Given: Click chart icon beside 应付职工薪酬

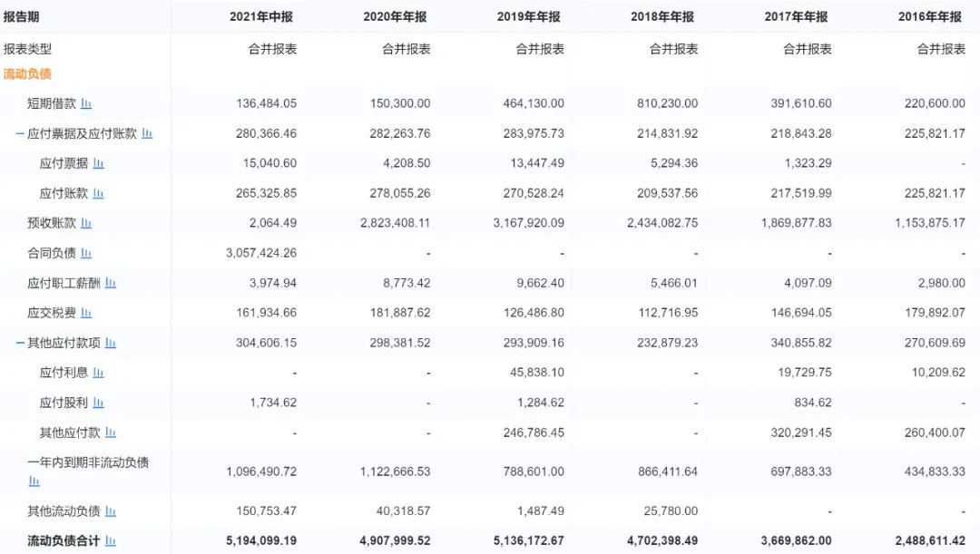Looking at the screenshot, I should pos(111,283).
